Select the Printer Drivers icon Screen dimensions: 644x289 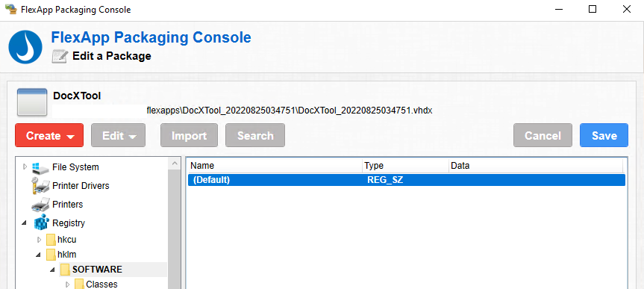[x=40, y=186]
